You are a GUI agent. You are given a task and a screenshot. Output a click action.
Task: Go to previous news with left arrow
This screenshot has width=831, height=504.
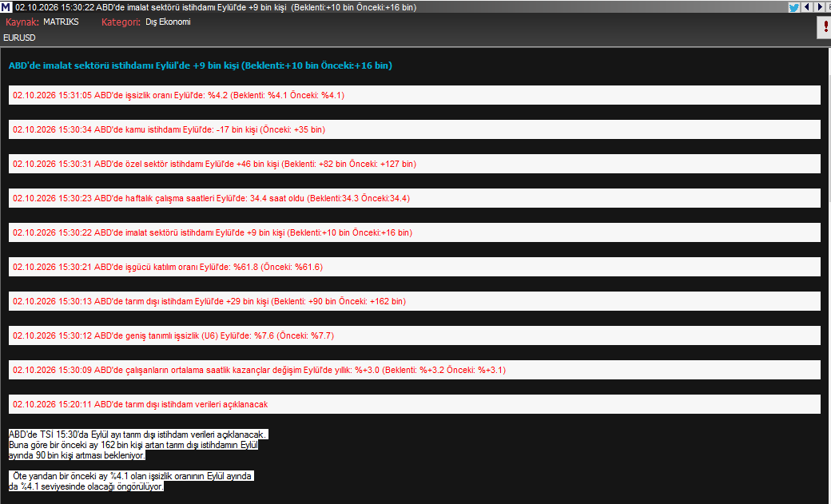coord(807,7)
